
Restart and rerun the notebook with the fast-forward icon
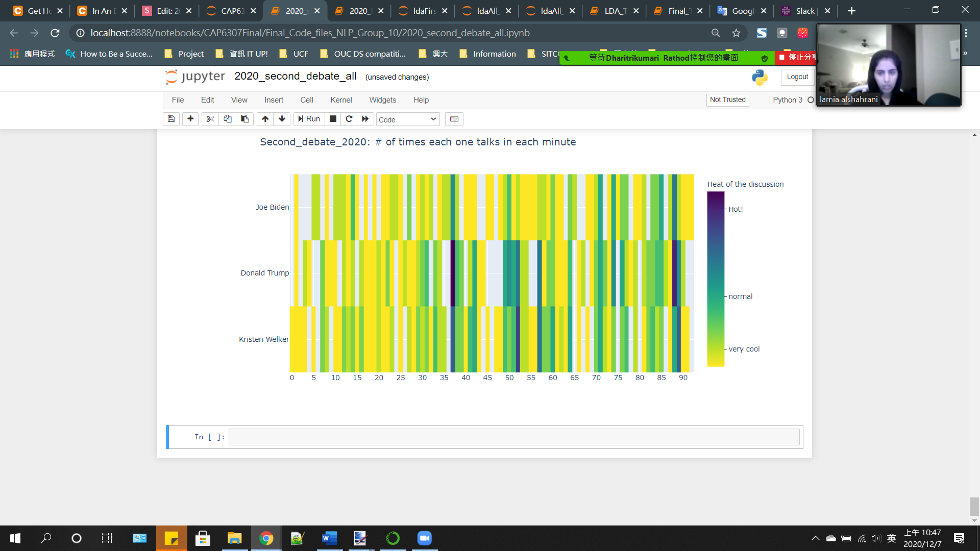point(365,119)
